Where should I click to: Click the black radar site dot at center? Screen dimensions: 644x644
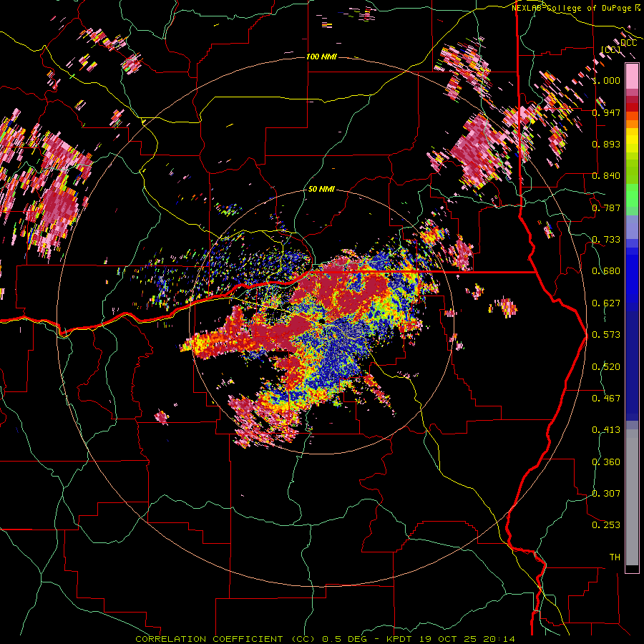click(x=322, y=321)
